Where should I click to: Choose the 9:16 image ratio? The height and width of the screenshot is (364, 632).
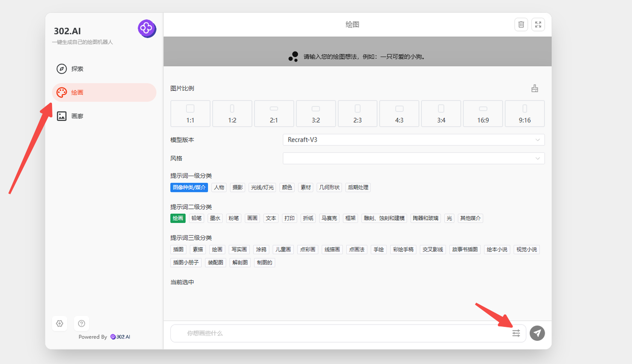point(525,114)
